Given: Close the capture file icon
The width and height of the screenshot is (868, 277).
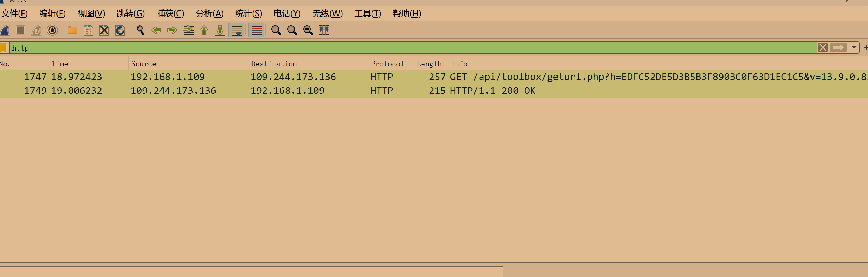Looking at the screenshot, I should coord(104,30).
